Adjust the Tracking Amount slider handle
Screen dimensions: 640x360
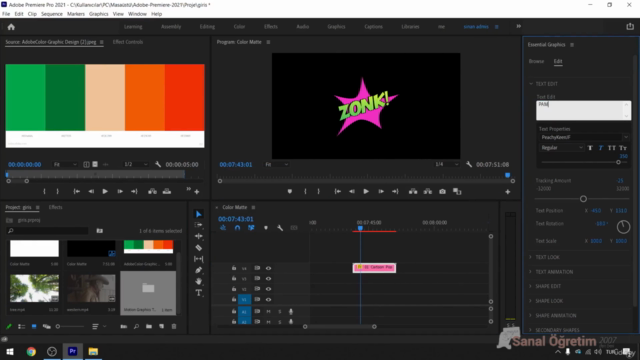click(583, 199)
